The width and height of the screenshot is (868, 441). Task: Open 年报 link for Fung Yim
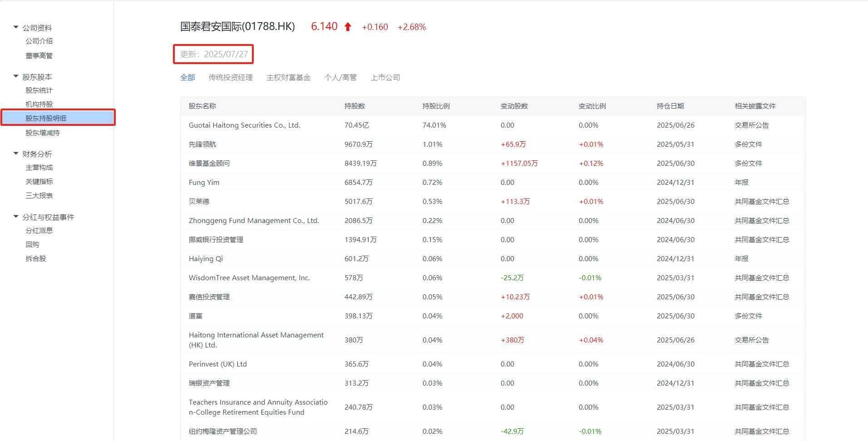pyautogui.click(x=742, y=182)
